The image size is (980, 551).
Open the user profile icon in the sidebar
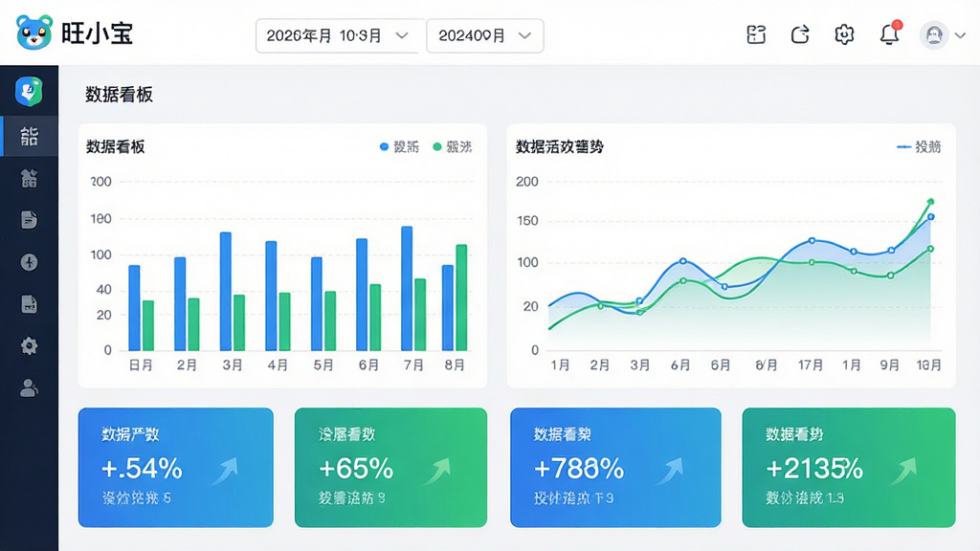tap(29, 388)
